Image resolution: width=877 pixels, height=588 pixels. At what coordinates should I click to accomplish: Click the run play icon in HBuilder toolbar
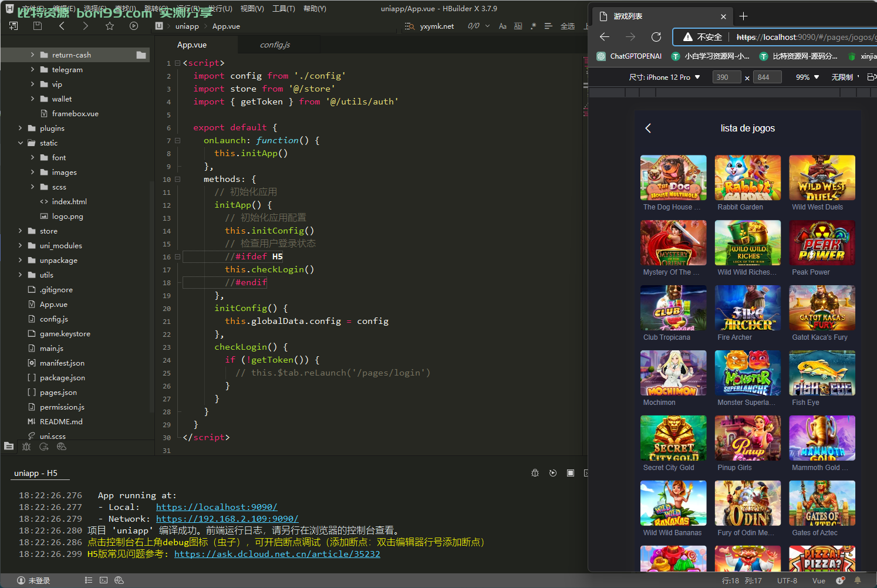pyautogui.click(x=134, y=26)
